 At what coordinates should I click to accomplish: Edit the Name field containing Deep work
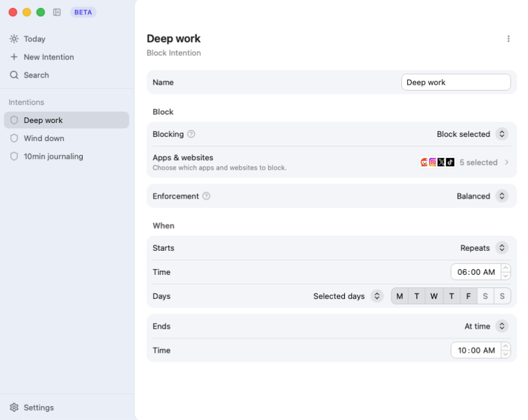pos(456,83)
